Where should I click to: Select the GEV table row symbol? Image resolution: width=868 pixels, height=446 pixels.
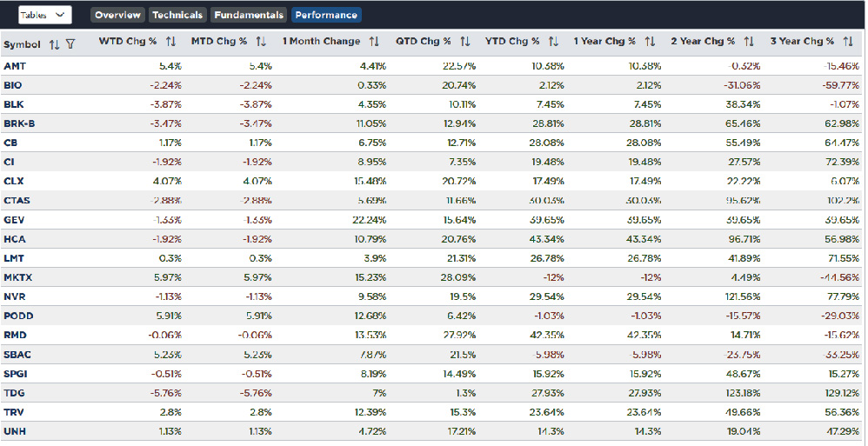(14, 220)
